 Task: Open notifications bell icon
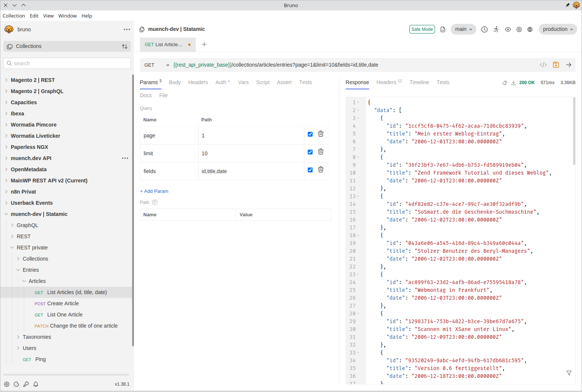click(36, 384)
